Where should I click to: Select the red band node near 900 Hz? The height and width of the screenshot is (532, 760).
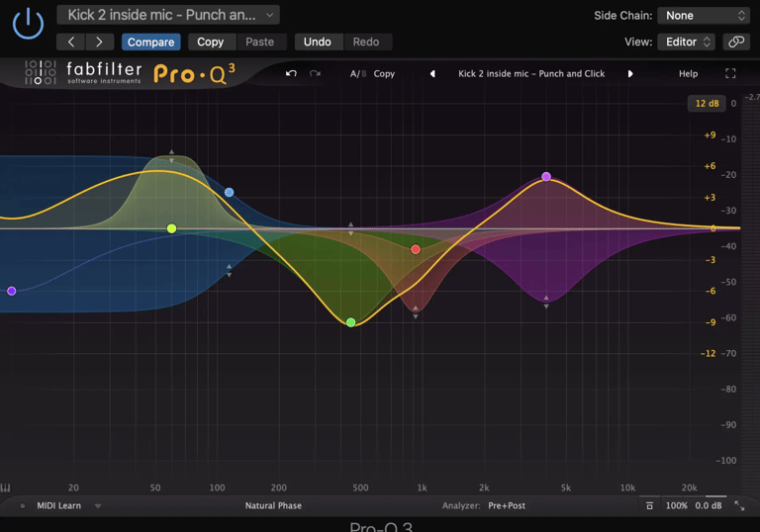click(416, 249)
